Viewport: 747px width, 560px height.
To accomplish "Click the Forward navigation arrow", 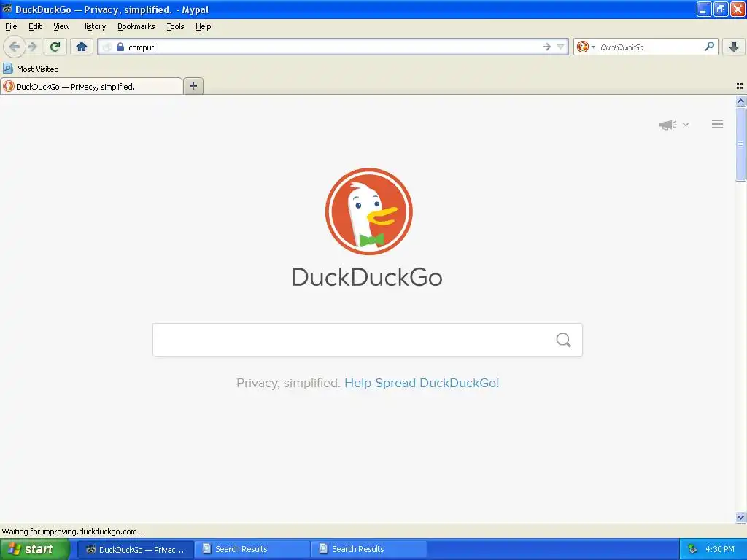I will tap(33, 47).
